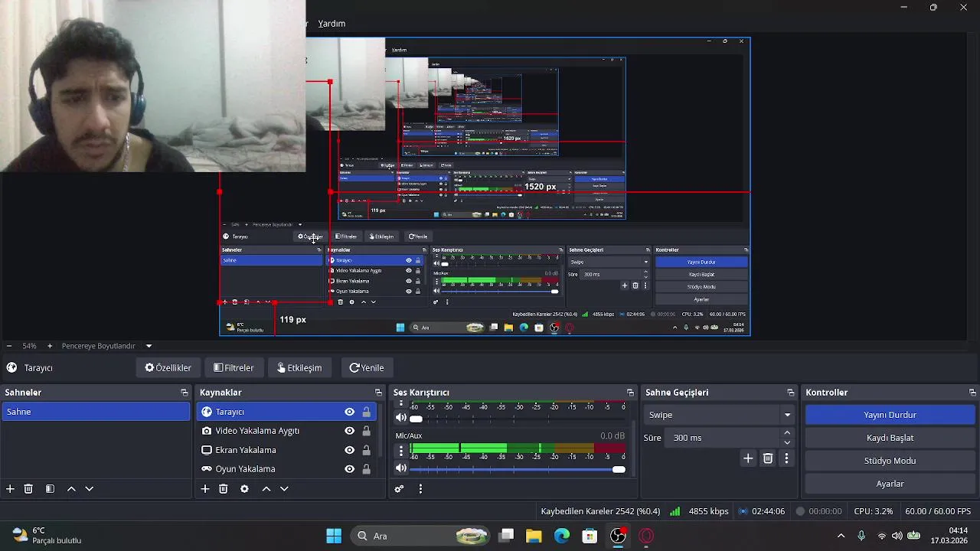The width and height of the screenshot is (980, 551).
Task: Decrease Süre duration with down arrow
Action: point(787,442)
